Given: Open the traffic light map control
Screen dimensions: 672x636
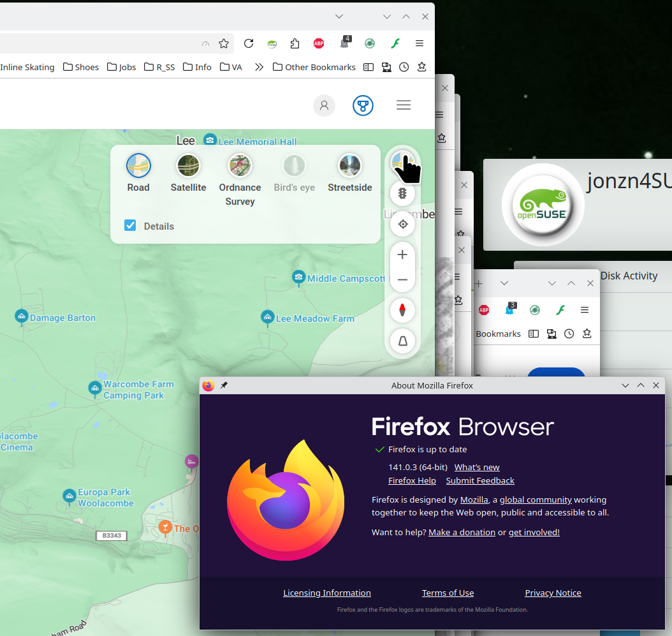Looking at the screenshot, I should pos(402,193).
